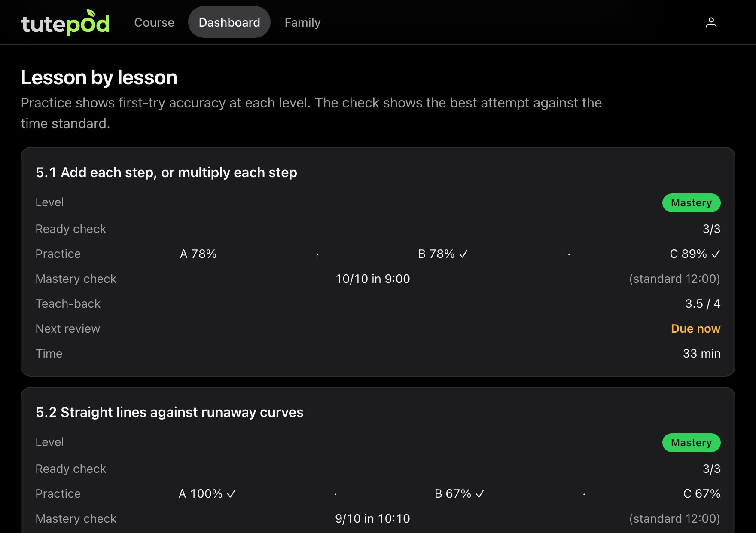756x533 pixels.
Task: Open lesson 5.1 Add each step title
Action: click(x=166, y=172)
